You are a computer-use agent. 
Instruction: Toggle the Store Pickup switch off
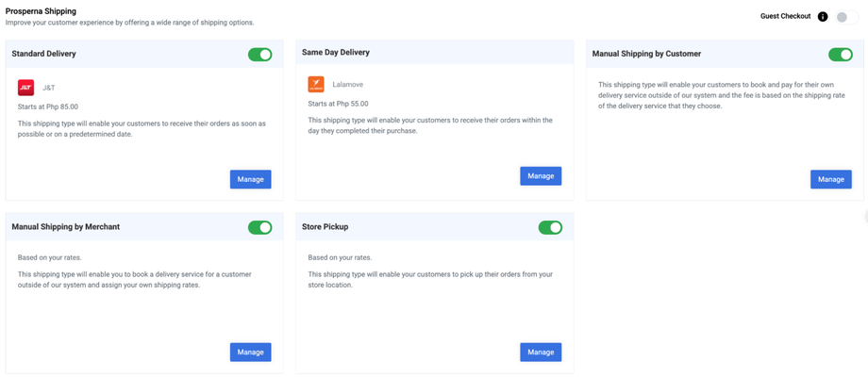point(550,227)
